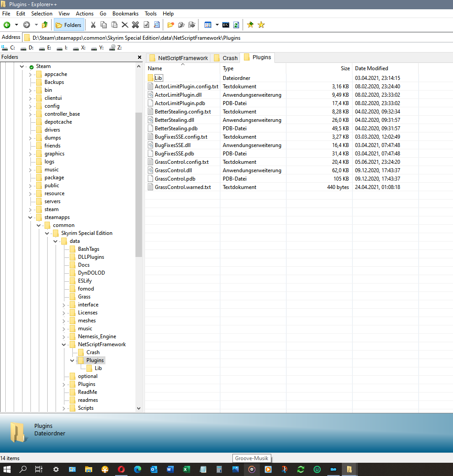Viewport: 453px width, 476px height.
Task: Go up one folder level
Action: coord(45,25)
